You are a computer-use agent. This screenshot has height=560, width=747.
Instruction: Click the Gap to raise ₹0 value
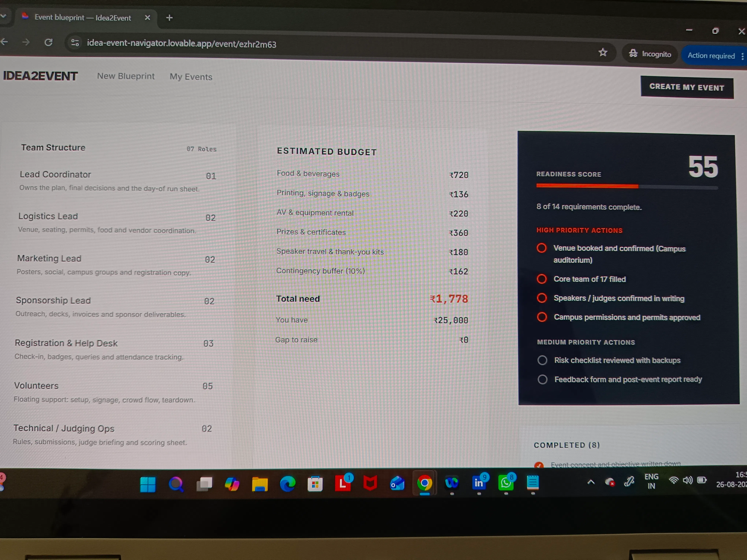[x=464, y=340]
